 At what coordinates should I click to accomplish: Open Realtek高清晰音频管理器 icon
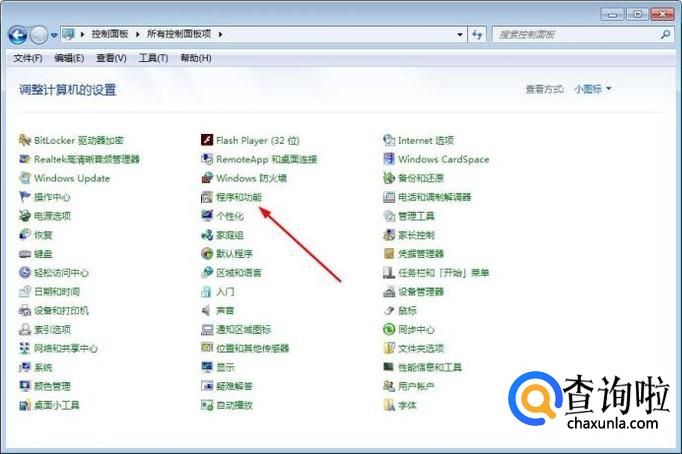(24, 159)
